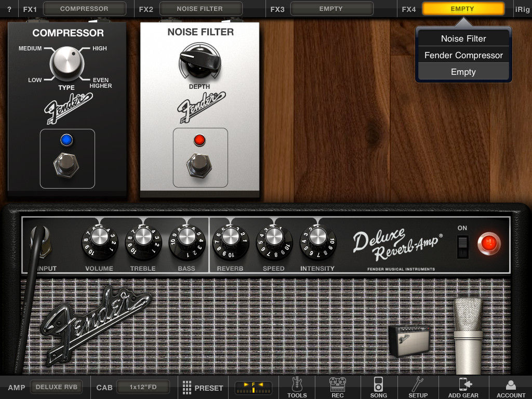Open the FX2 Noise Filter slot dropdown
Screen dimensions: 532x399
pyautogui.click(x=201, y=9)
